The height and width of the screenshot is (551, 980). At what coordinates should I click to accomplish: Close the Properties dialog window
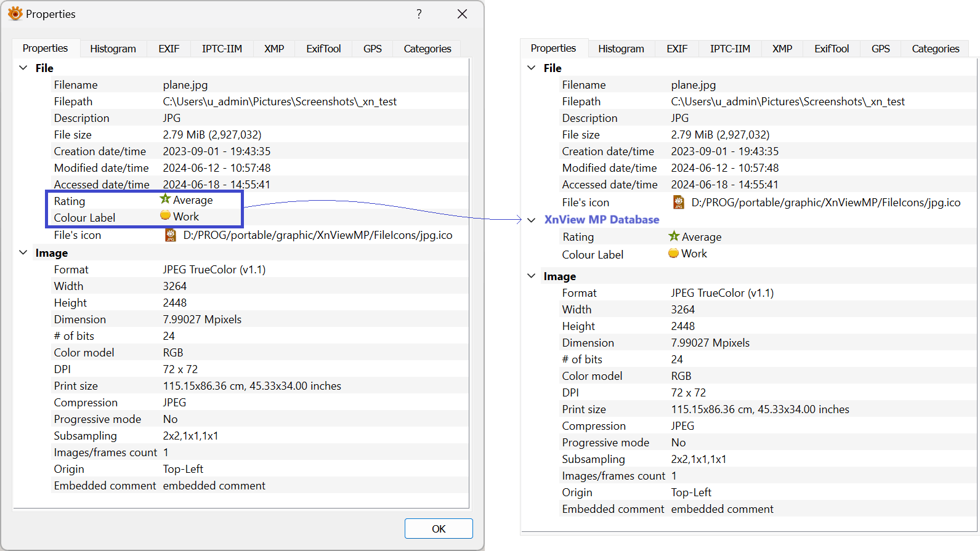click(462, 14)
